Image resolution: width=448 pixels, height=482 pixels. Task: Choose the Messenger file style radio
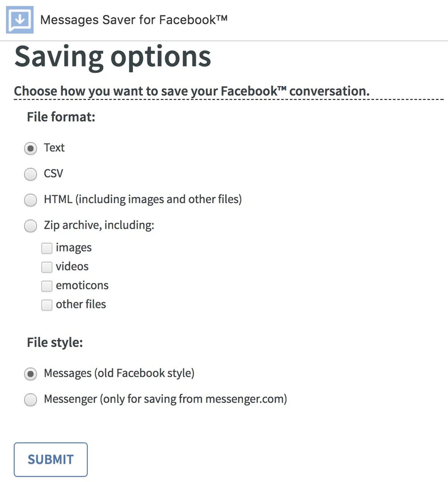[30, 399]
